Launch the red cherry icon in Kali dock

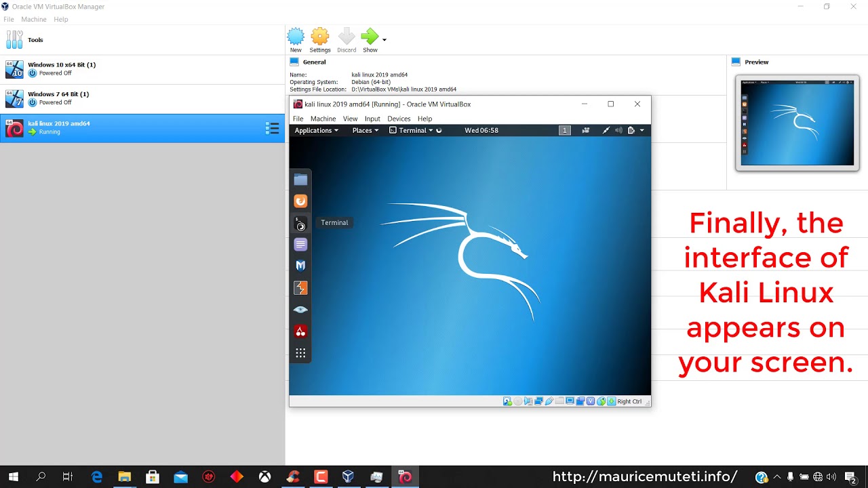pos(300,331)
